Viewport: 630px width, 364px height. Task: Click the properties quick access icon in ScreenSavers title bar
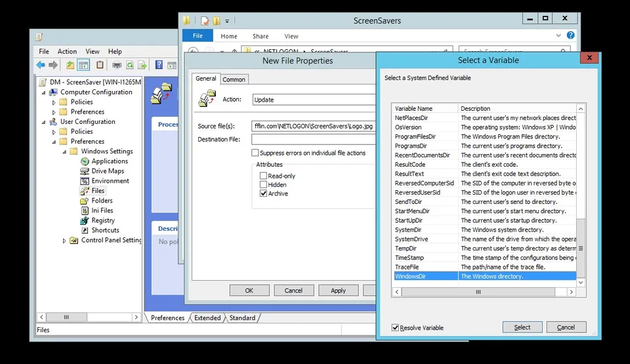tap(205, 20)
